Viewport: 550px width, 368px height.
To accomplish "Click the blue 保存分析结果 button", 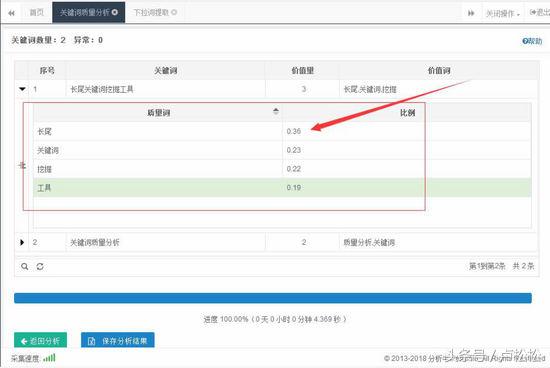I will [118, 340].
